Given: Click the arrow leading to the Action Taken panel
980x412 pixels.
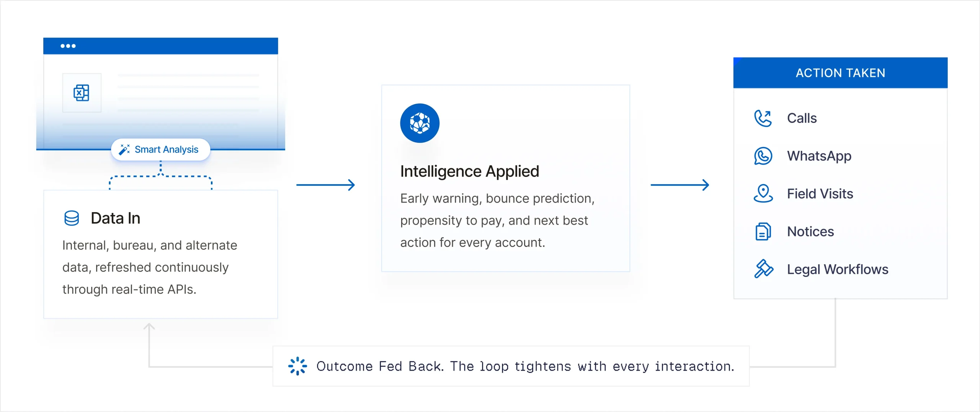Looking at the screenshot, I should pyautogui.click(x=680, y=185).
